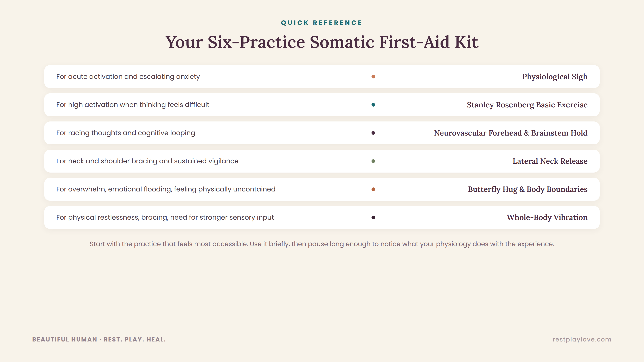Click the Quick Reference heading

pyautogui.click(x=322, y=23)
